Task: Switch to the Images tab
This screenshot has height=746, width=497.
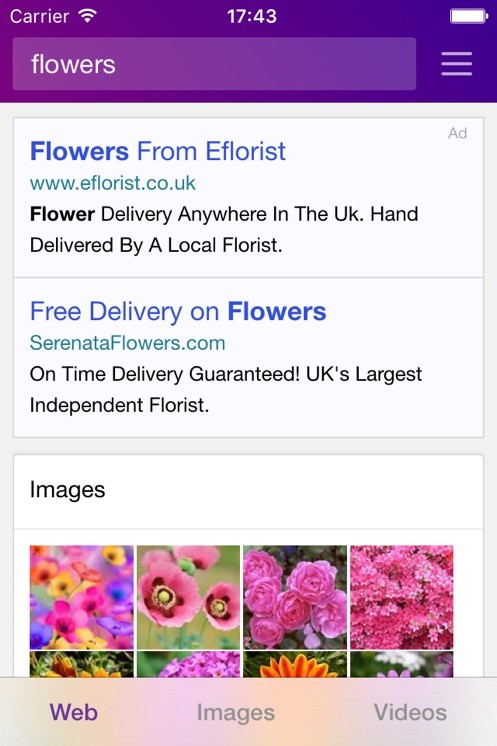Action: (236, 713)
